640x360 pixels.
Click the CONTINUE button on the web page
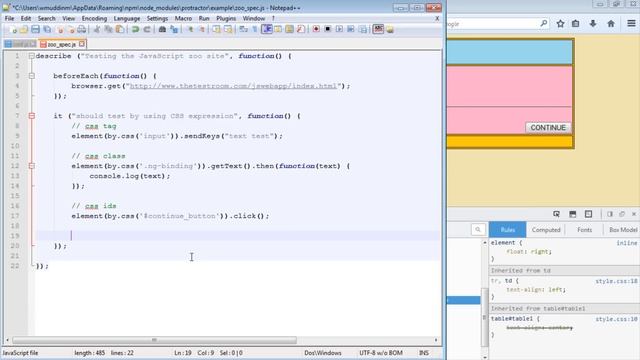pyautogui.click(x=548, y=128)
